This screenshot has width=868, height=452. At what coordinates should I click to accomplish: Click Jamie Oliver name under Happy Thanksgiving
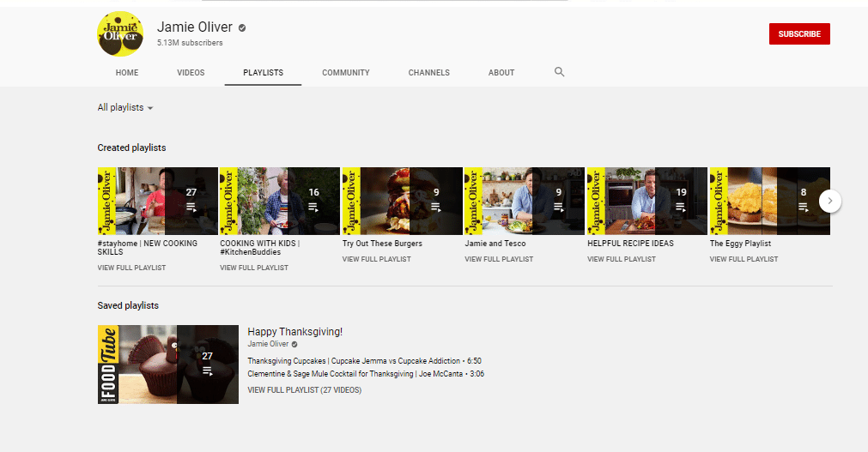268,344
